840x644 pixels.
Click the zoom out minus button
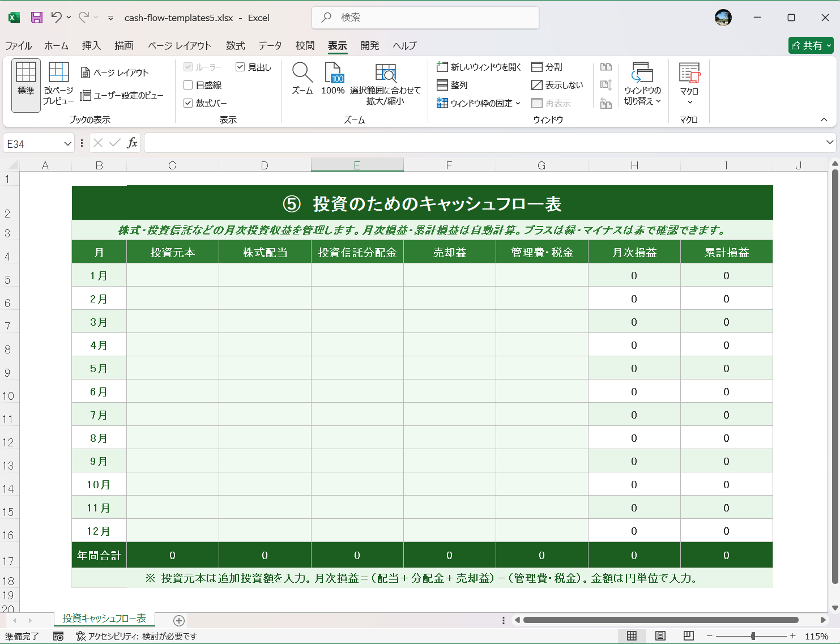pos(709,636)
